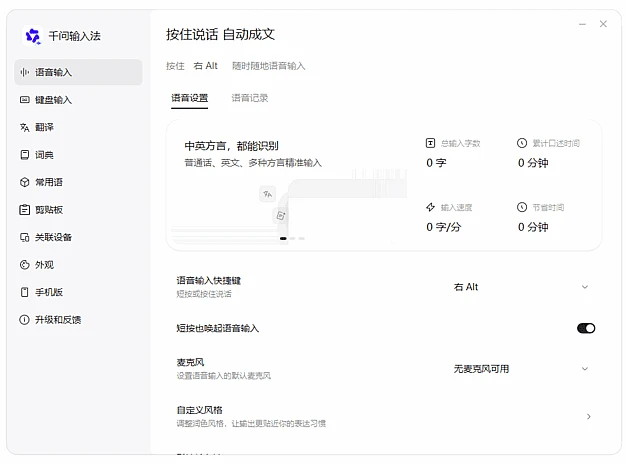Click the 随时随地语音输入 text

(x=269, y=66)
